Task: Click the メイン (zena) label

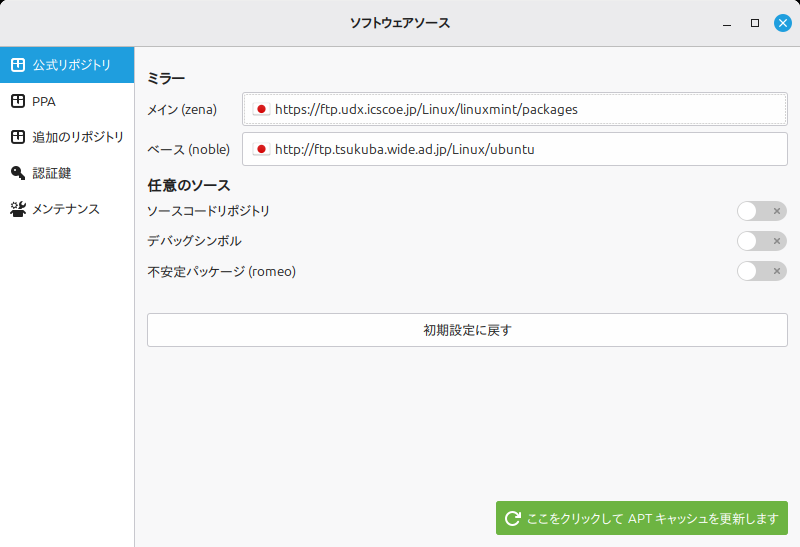Action: click(x=182, y=109)
